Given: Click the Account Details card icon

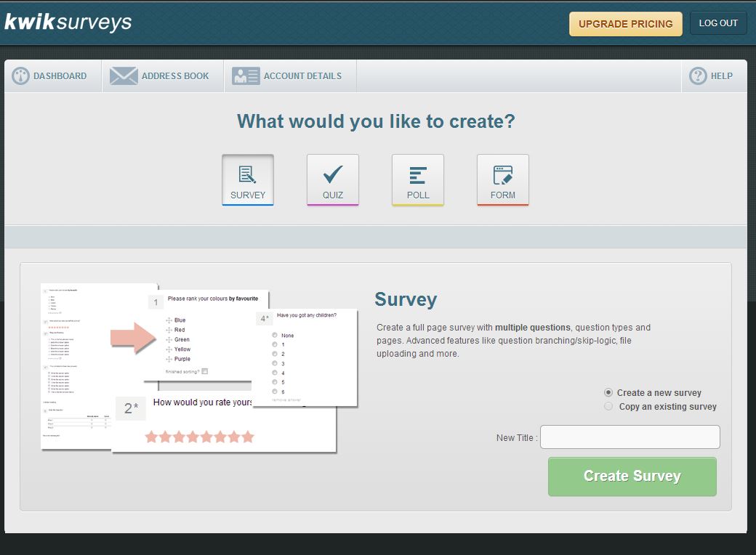Looking at the screenshot, I should click(x=246, y=76).
